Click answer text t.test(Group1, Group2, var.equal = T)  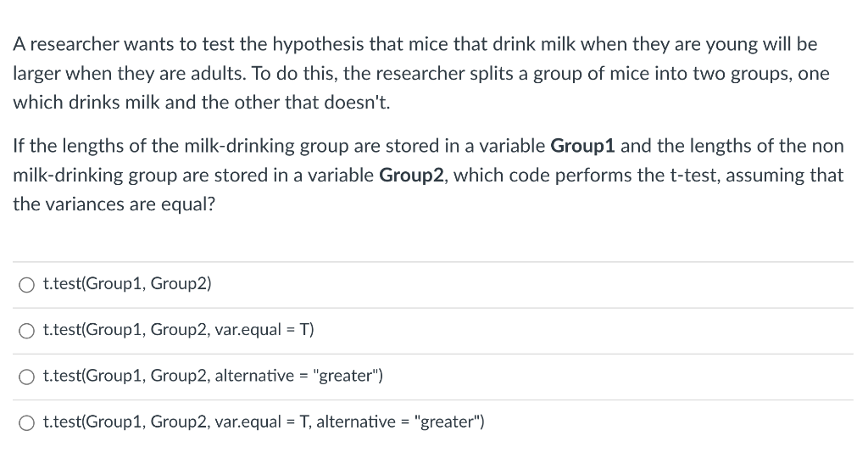coord(179,330)
